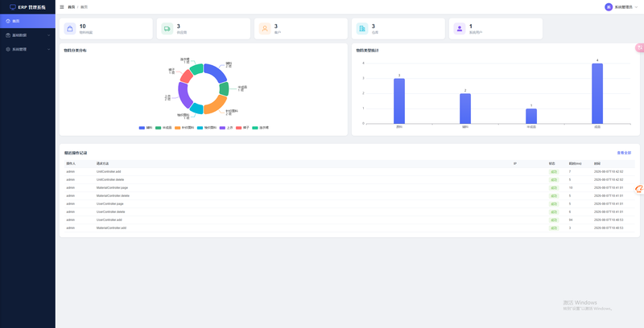Click the purple user icon on the system-users card
The width and height of the screenshot is (644, 328).
point(460,29)
